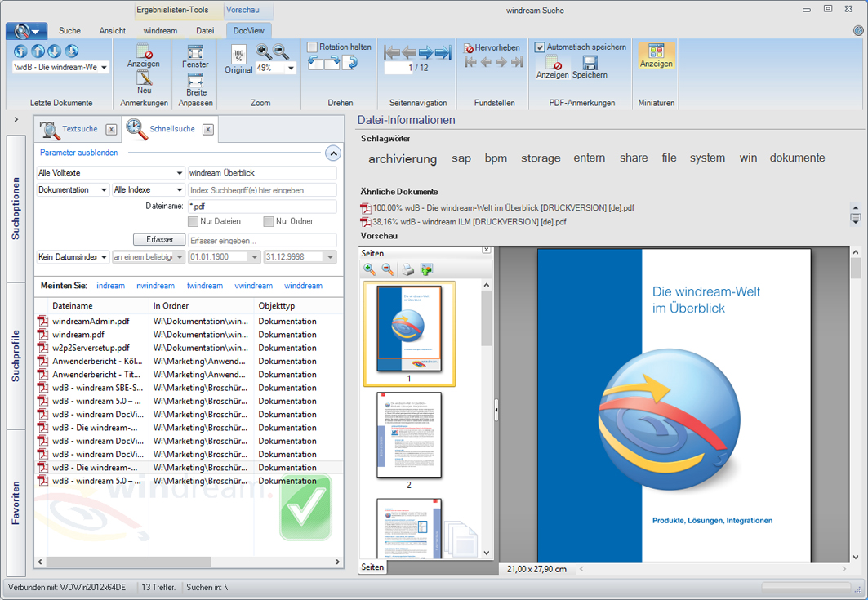Check the Nur Dateien option
Viewport: 868px width, 600px height.
click(x=194, y=221)
